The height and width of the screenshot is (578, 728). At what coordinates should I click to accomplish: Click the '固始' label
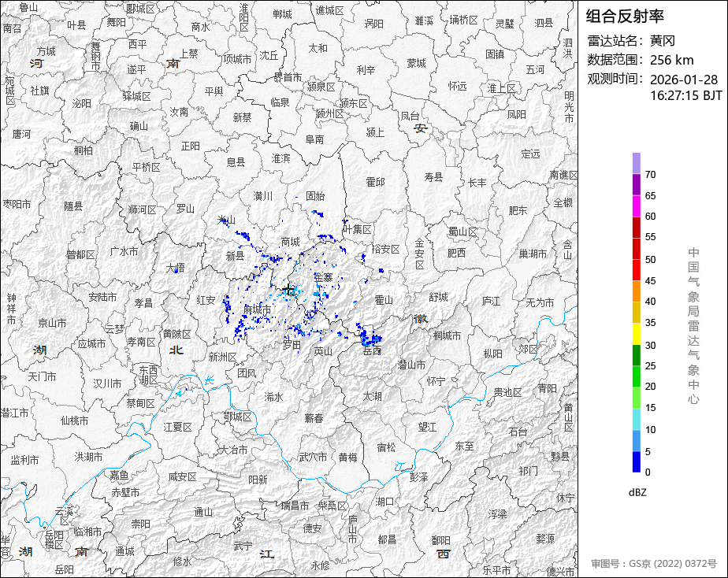coord(315,196)
